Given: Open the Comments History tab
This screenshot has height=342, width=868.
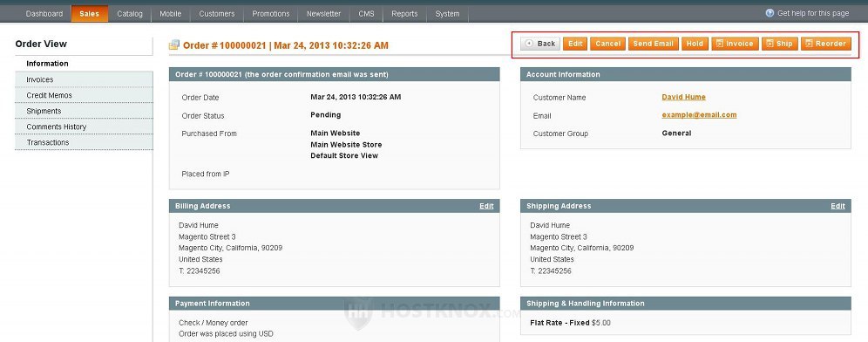Looking at the screenshot, I should pyautogui.click(x=84, y=127).
